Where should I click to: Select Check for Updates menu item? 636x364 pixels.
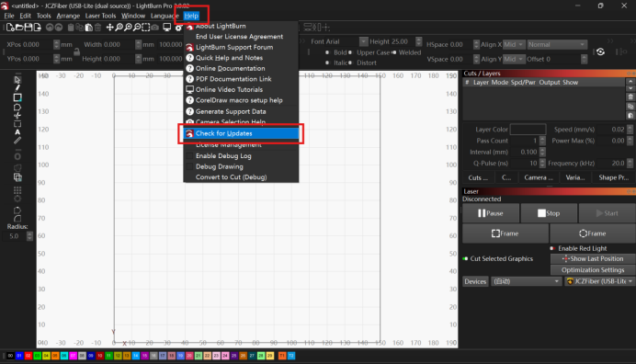click(x=241, y=133)
